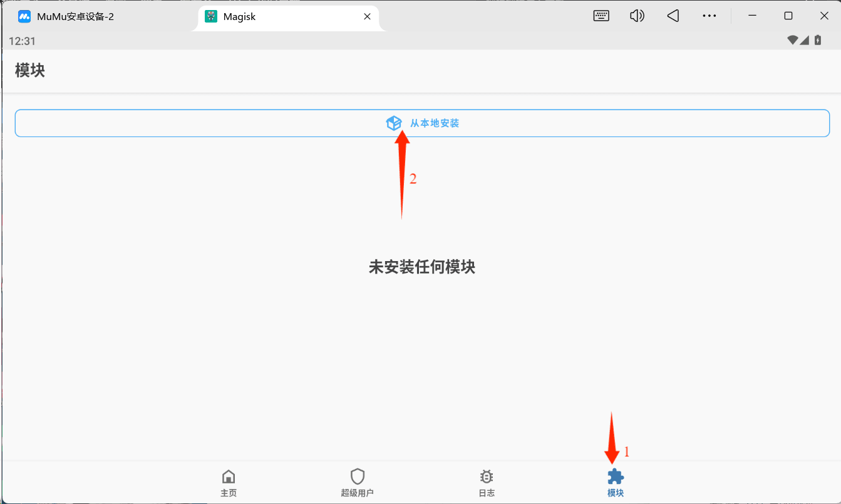Click the 模块 page header title
The height and width of the screenshot is (504, 841).
[30, 70]
